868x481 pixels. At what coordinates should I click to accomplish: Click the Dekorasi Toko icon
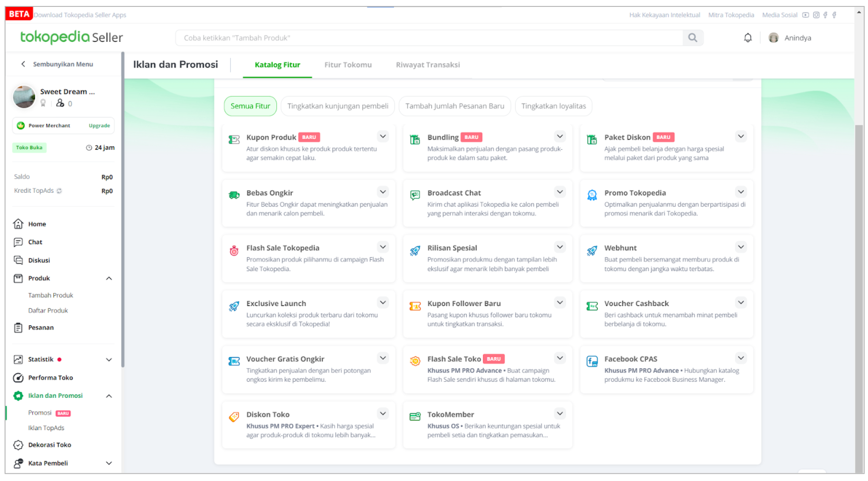click(x=18, y=445)
